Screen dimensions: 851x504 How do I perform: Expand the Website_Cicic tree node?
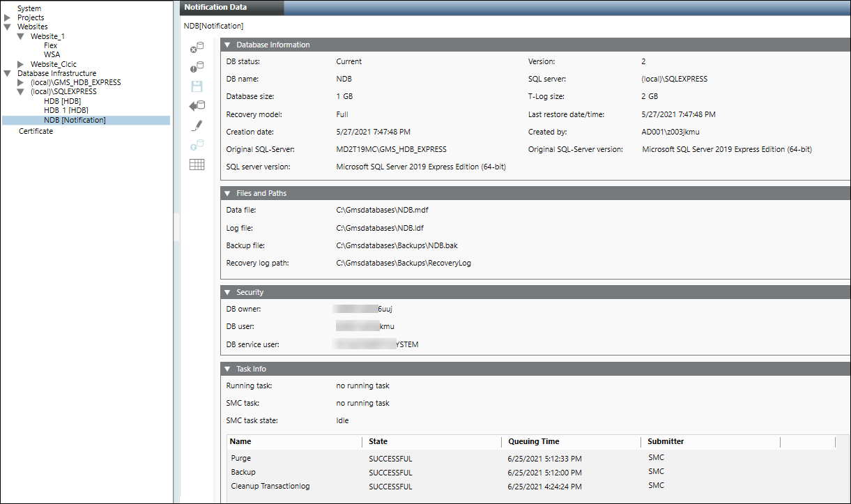pyautogui.click(x=21, y=64)
